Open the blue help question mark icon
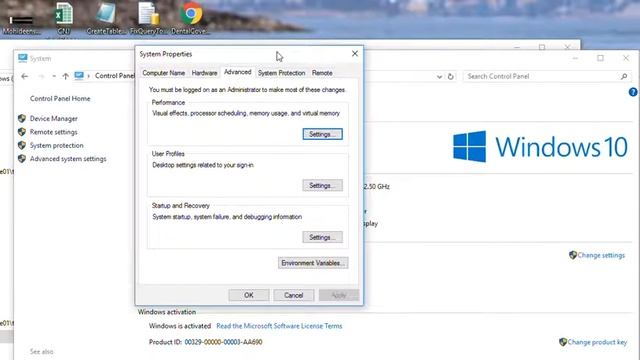 point(633,92)
